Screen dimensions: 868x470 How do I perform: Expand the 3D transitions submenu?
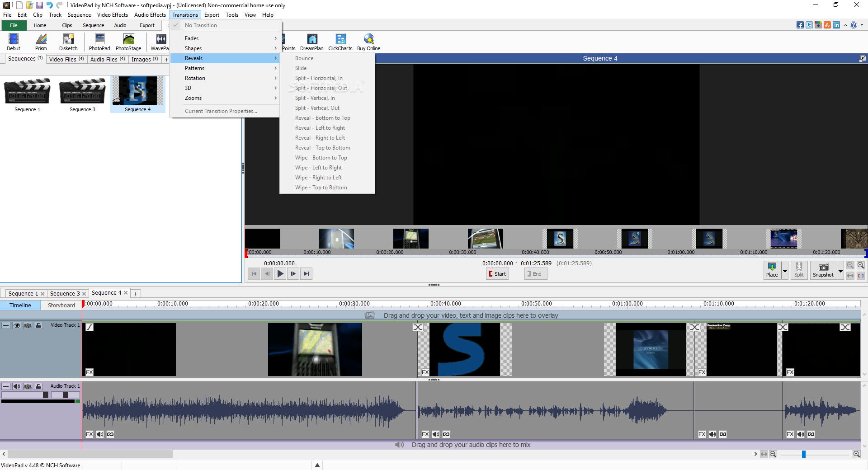225,88
